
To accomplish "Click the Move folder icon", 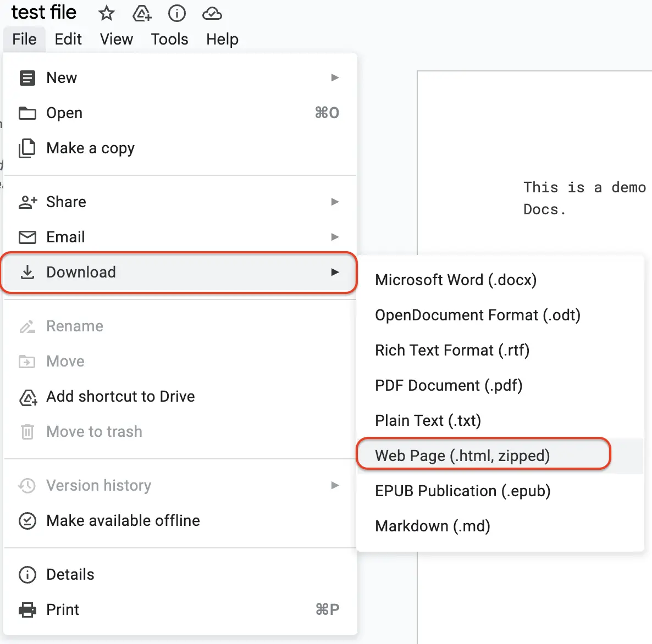I will click(x=27, y=362).
